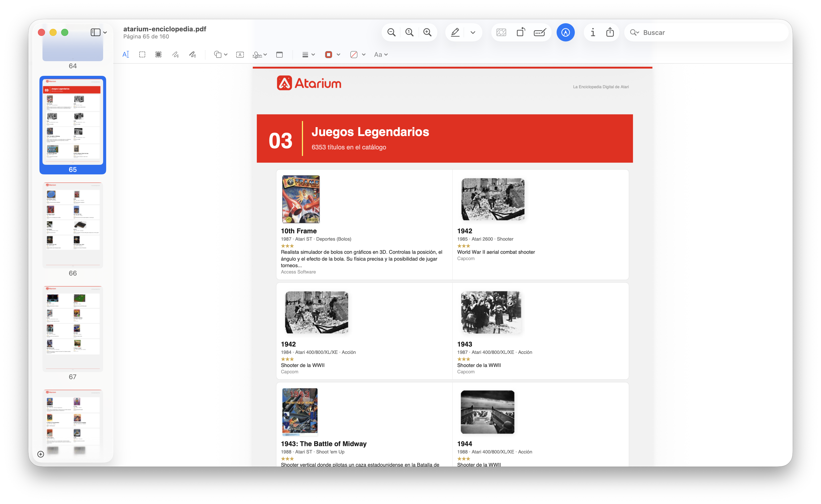
Task: Click the heading "Juegos Legendarios"
Action: coord(370,132)
